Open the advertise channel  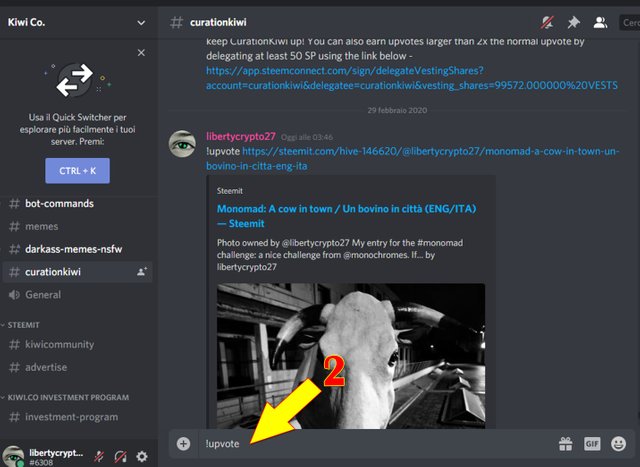pos(78,367)
